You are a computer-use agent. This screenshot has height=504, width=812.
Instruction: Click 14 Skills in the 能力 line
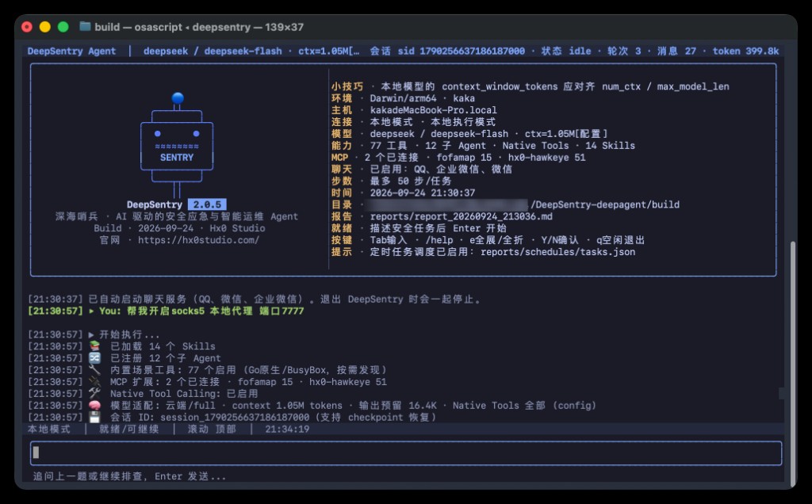[610, 146]
